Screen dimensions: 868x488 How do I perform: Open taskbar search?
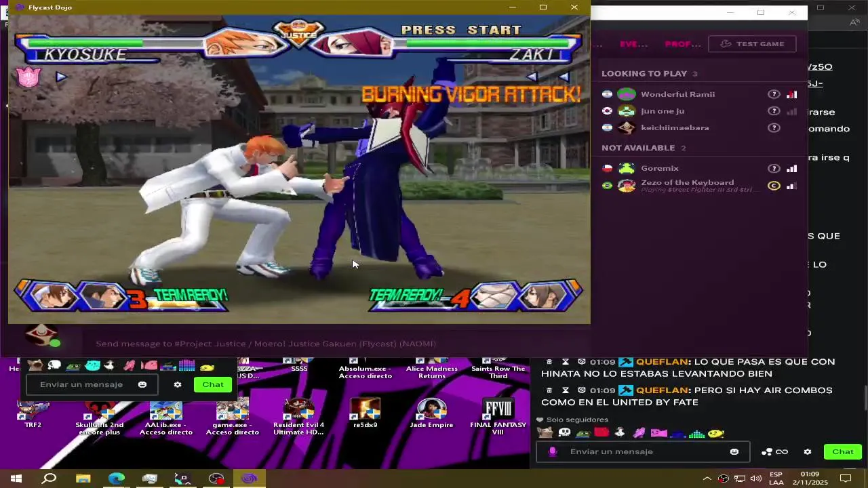coord(50,479)
